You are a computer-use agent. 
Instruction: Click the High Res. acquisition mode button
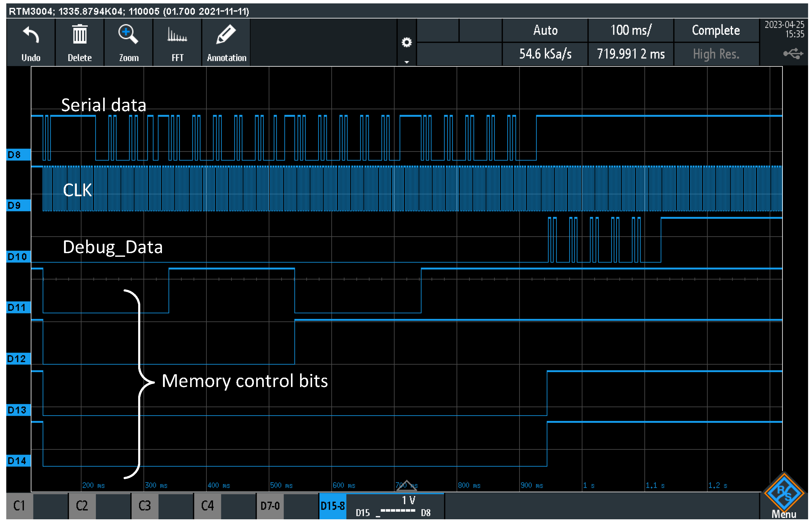(x=716, y=54)
